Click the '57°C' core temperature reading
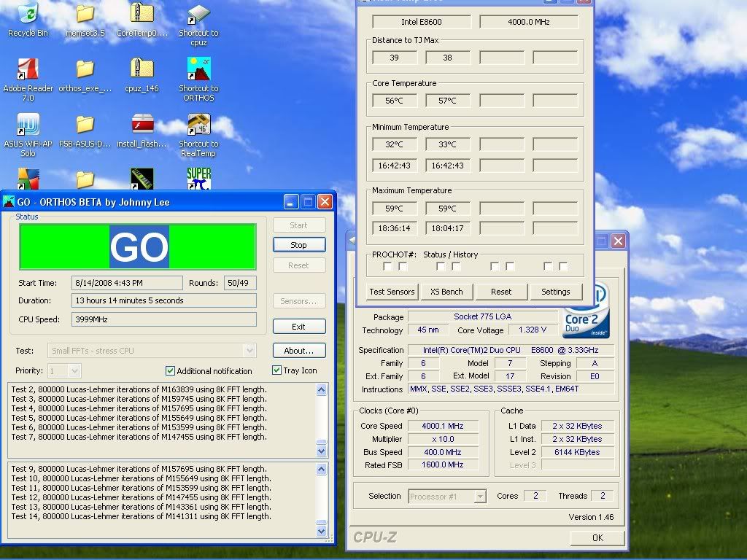 click(x=448, y=101)
